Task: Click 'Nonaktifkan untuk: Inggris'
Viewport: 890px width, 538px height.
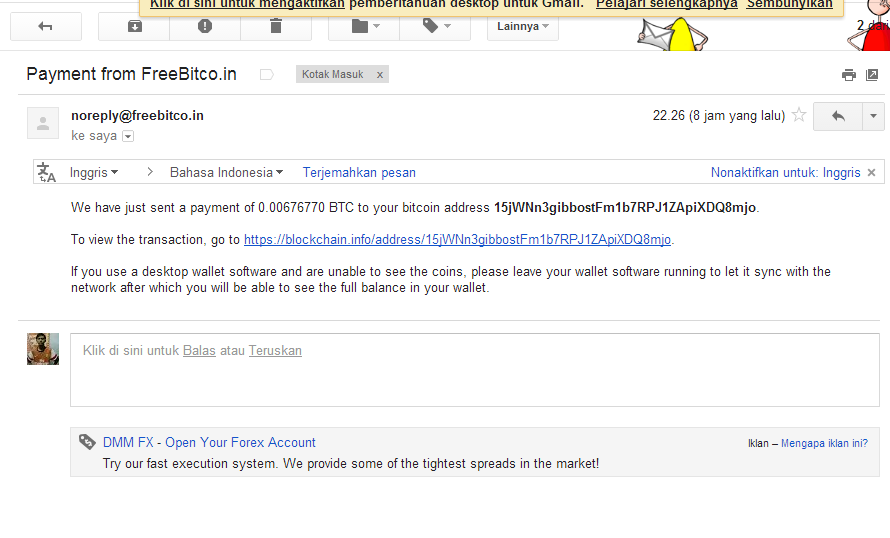Action: [x=786, y=173]
